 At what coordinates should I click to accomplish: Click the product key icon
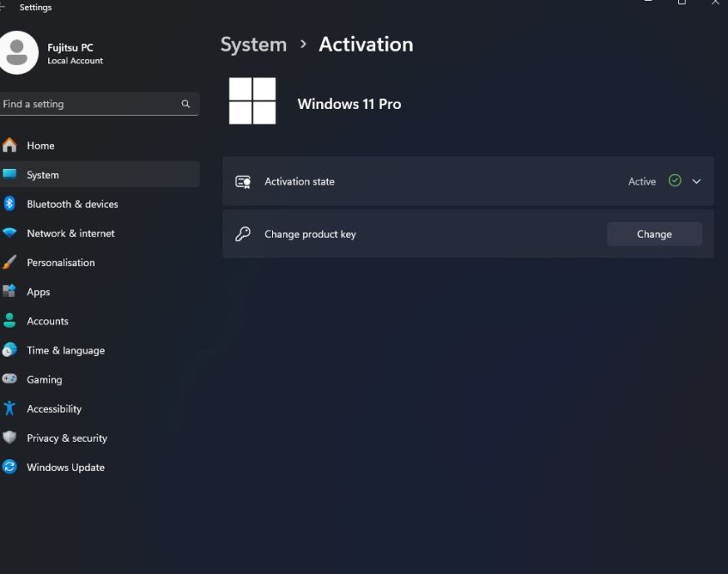tap(243, 234)
